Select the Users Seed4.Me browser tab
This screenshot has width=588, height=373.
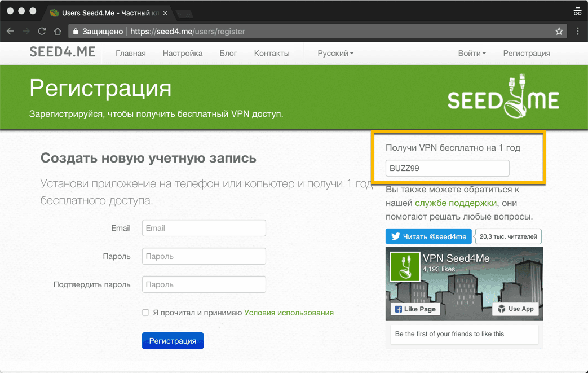109,13
